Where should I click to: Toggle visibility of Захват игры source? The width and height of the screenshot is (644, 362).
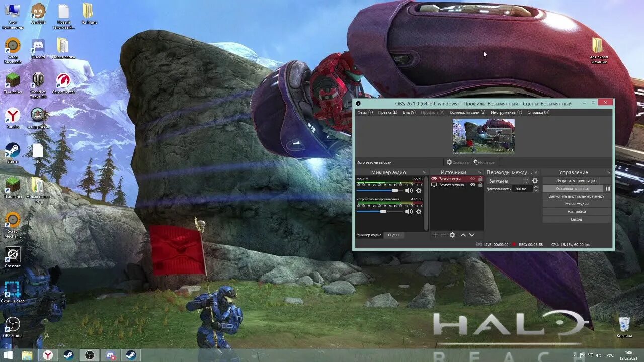click(473, 179)
